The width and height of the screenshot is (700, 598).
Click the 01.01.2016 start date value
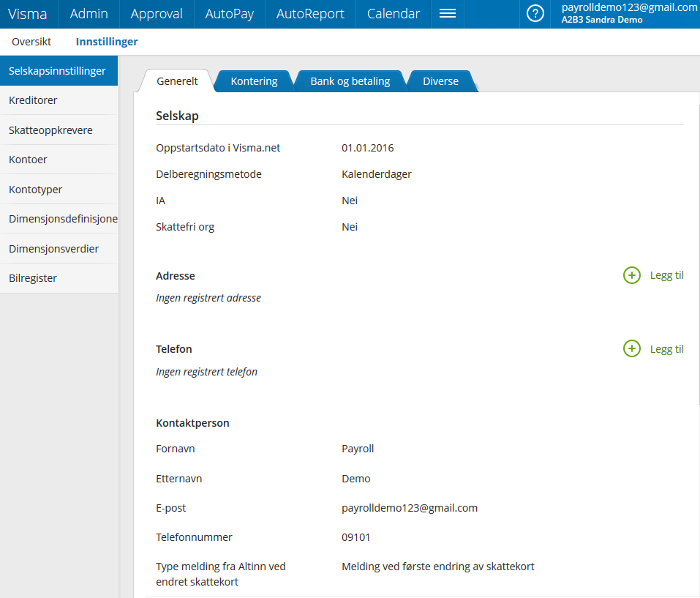pyautogui.click(x=368, y=148)
